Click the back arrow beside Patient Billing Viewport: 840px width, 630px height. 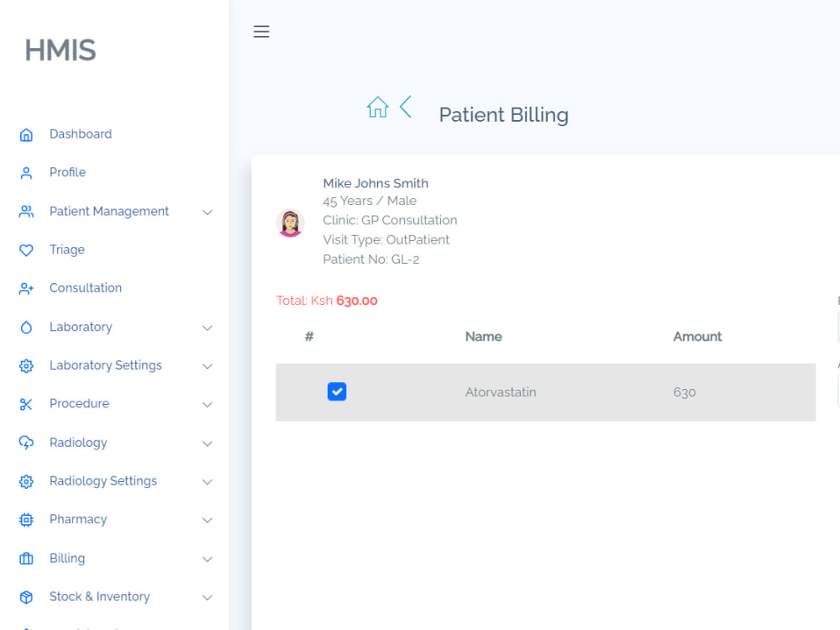(406, 107)
